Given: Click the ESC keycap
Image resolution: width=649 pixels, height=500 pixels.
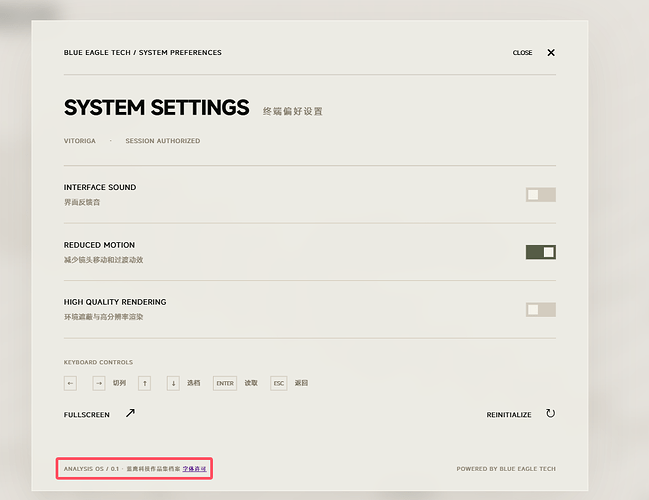Looking at the screenshot, I should point(279,383).
